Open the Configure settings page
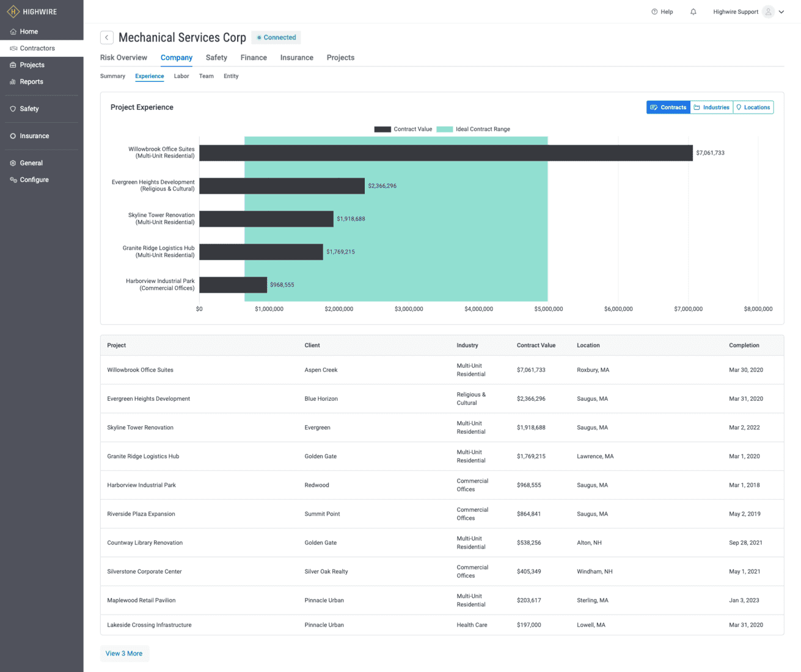 [x=34, y=180]
